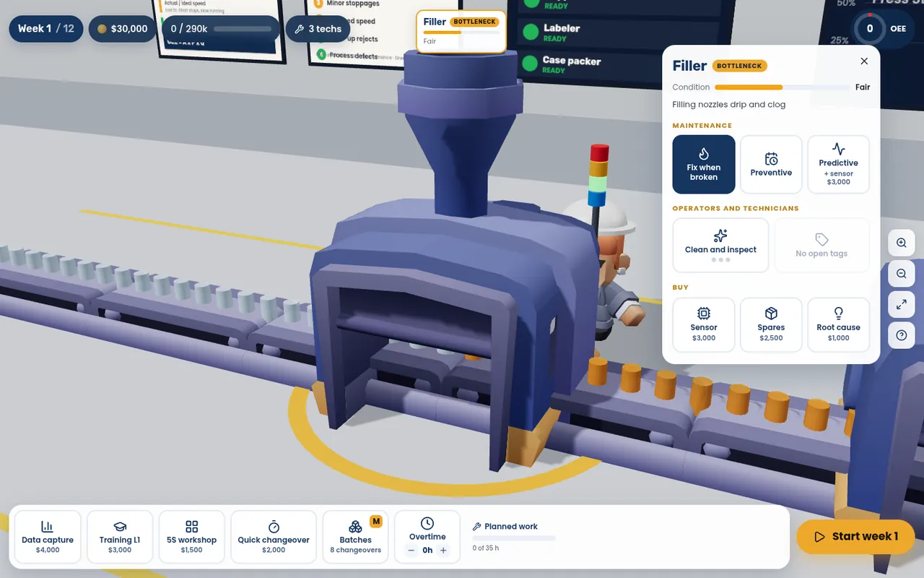924x578 pixels.
Task: Start Clean and inspect on the Filler
Action: pos(720,246)
